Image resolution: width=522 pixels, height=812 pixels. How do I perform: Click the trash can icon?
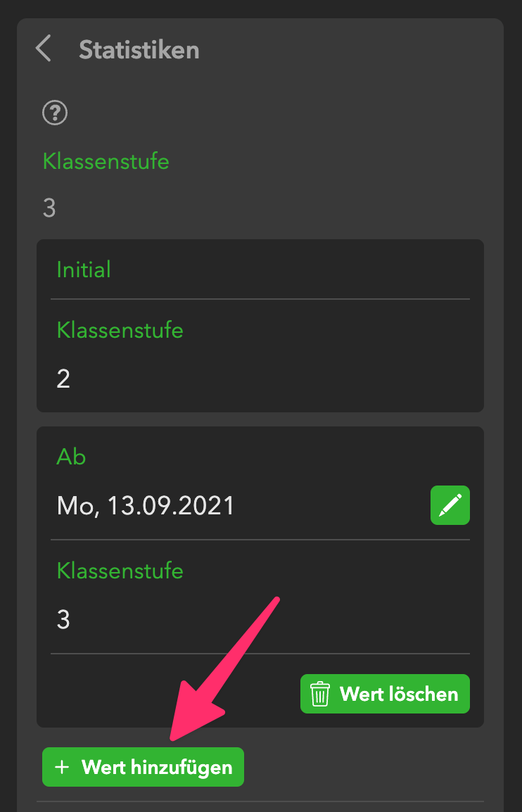321,694
